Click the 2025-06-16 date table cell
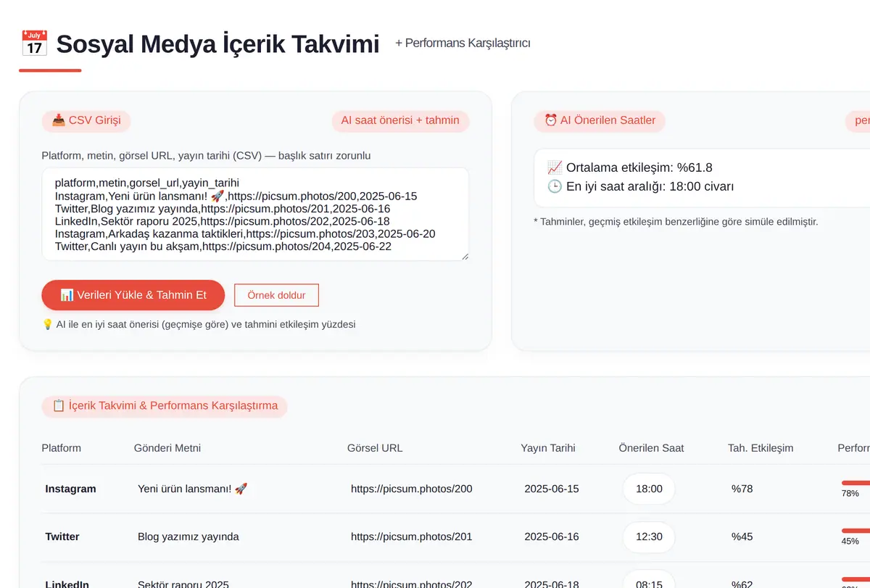Viewport: 870px width, 588px height. [552, 537]
